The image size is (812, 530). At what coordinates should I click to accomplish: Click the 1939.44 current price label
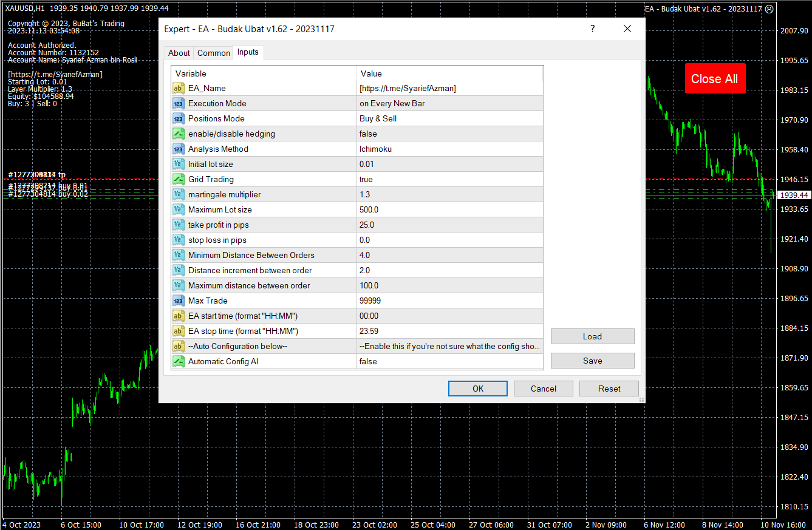point(794,195)
